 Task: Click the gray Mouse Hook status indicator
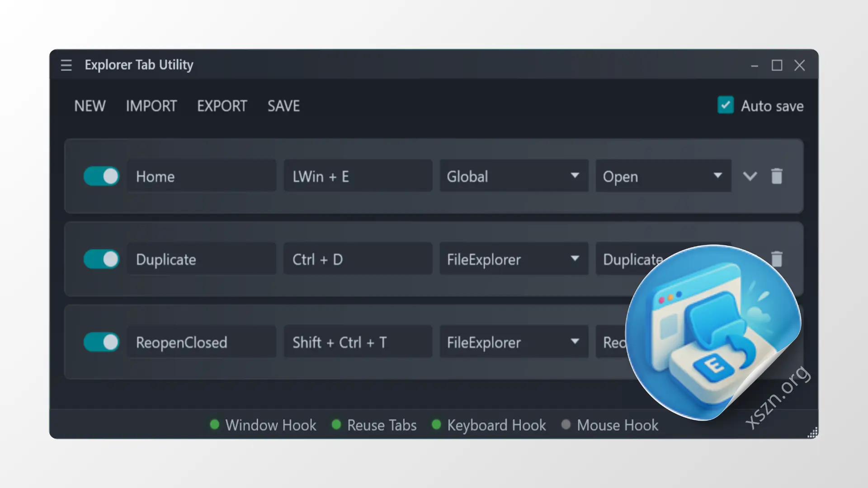coord(566,425)
